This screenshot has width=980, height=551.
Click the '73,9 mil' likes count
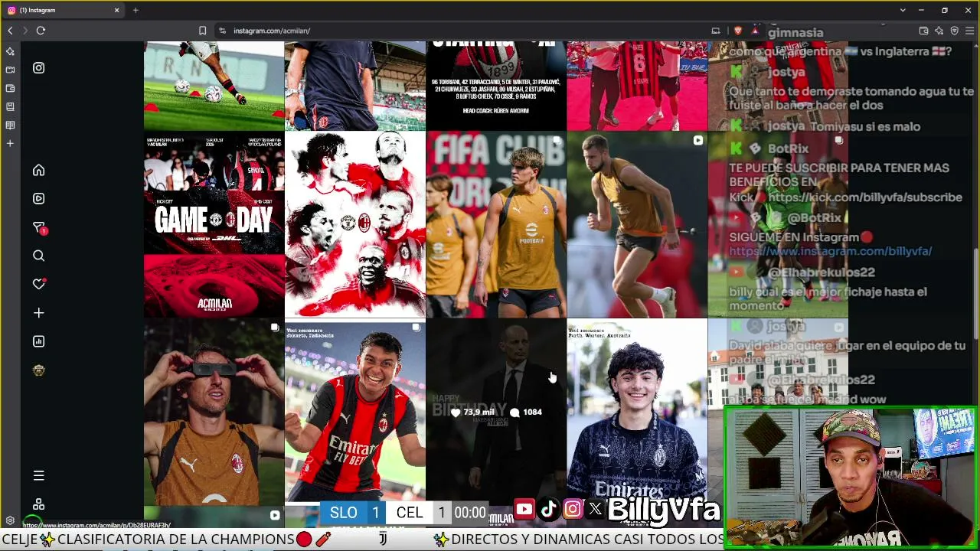[472, 412]
